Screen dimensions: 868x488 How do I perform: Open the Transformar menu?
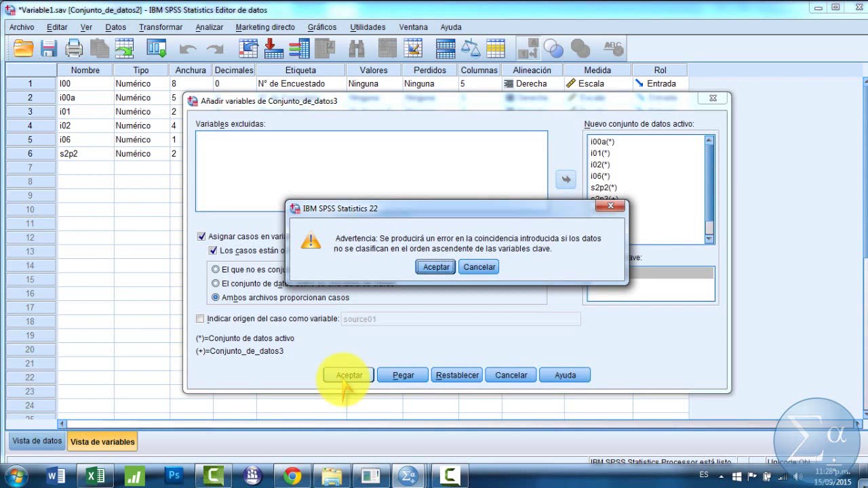point(161,27)
